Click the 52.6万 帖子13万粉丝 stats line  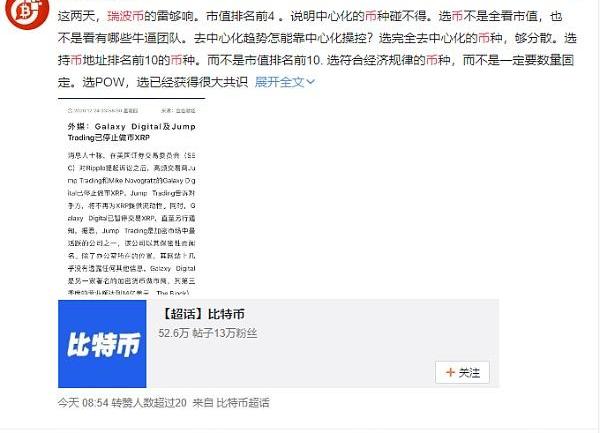[208, 333]
